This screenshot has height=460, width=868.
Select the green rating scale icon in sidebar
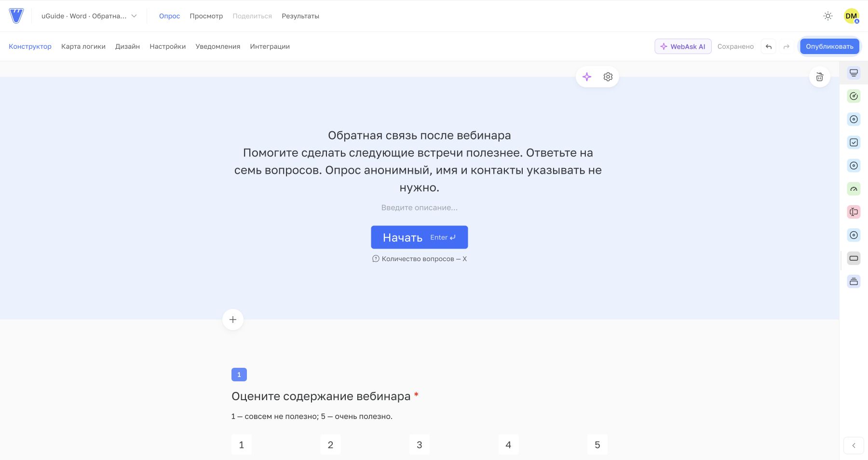point(854,96)
